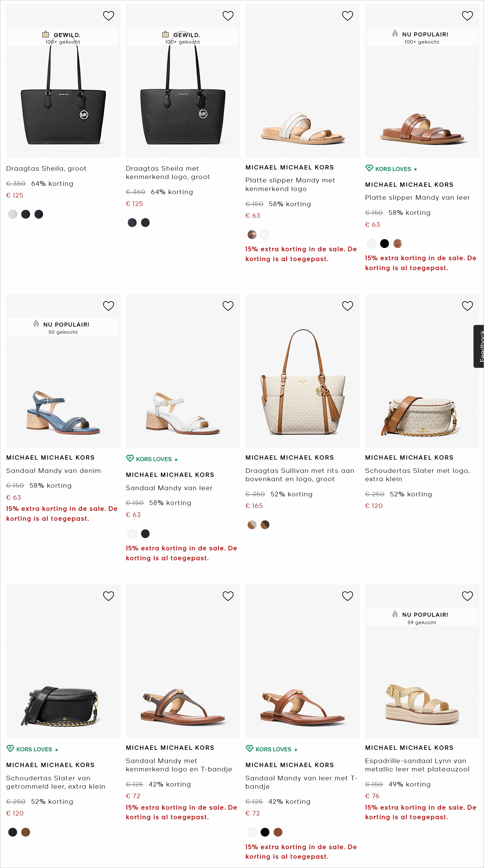Image resolution: width=484 pixels, height=868 pixels.
Task: Favorite the Draagtas Sheila groot bag
Action: pyautogui.click(x=108, y=16)
